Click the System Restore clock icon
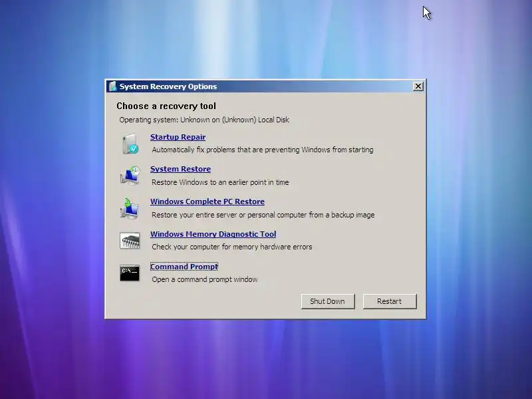 130,176
